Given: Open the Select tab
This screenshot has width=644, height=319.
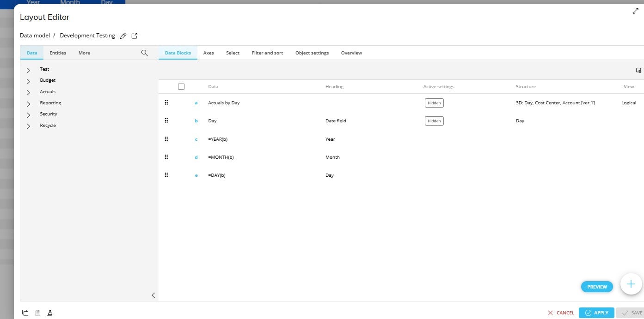Looking at the screenshot, I should tap(233, 53).
